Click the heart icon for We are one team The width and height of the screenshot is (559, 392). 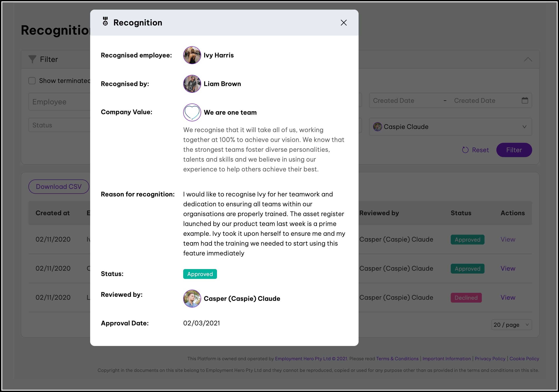(192, 112)
